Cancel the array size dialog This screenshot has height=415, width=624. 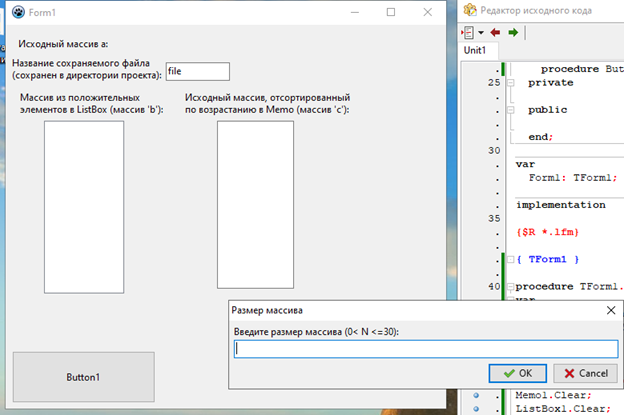[x=585, y=373]
